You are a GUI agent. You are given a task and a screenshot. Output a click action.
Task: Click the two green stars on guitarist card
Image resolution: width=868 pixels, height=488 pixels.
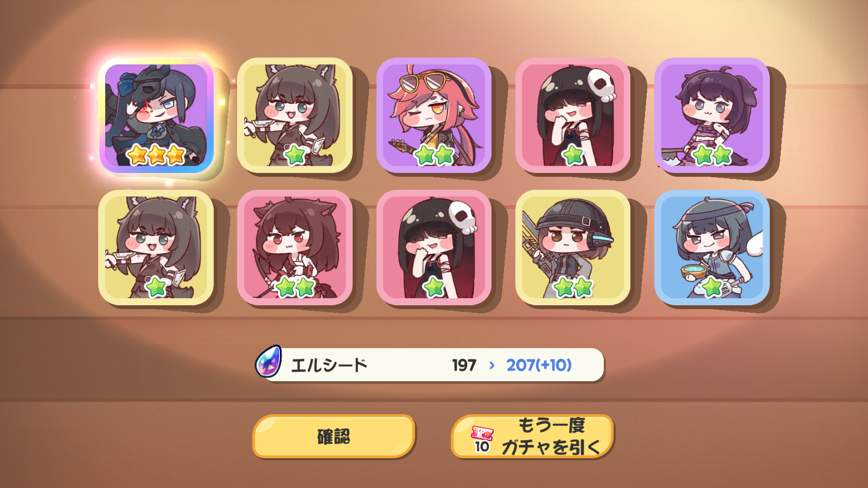click(x=434, y=155)
